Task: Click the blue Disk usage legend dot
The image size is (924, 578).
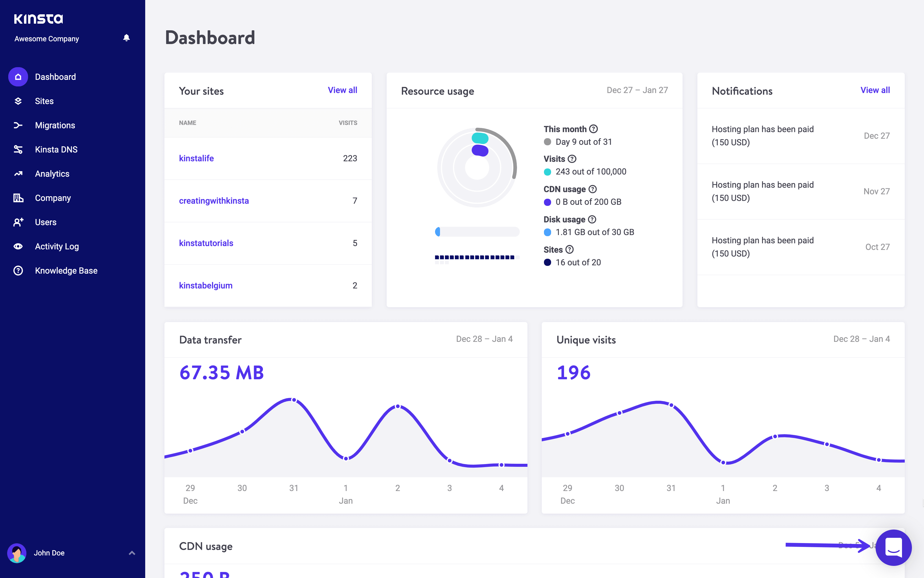Action: [548, 232]
